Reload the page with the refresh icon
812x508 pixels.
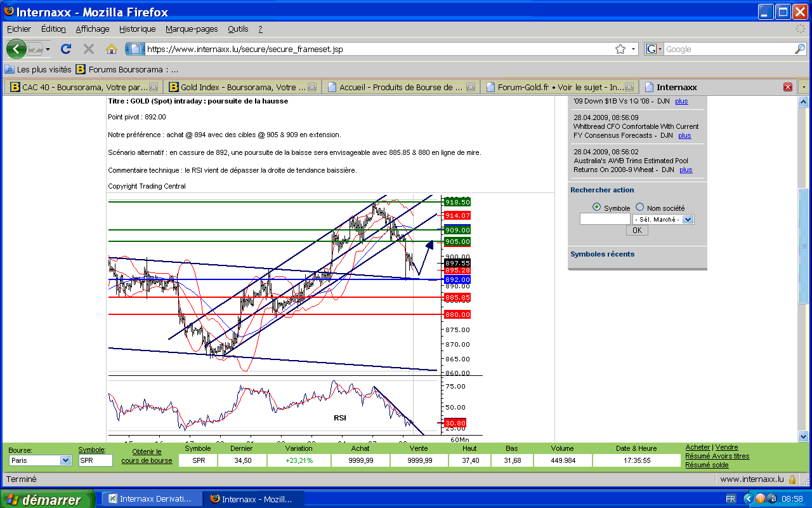pyautogui.click(x=66, y=49)
